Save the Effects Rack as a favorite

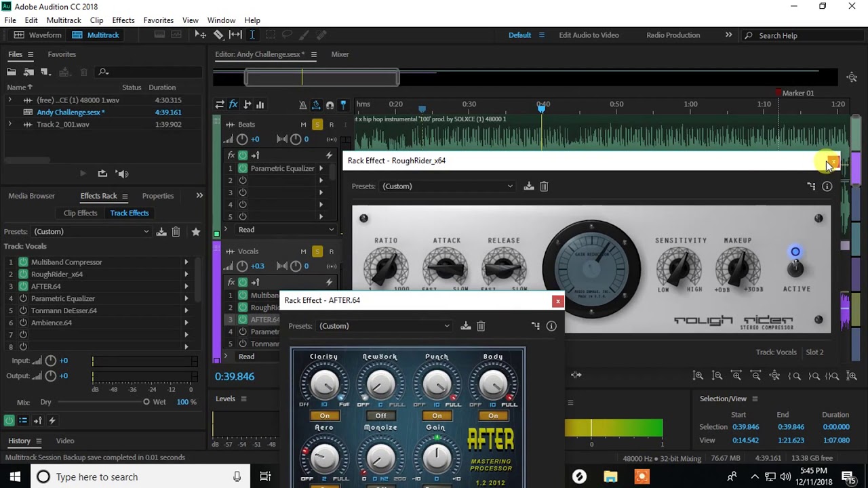click(x=196, y=232)
